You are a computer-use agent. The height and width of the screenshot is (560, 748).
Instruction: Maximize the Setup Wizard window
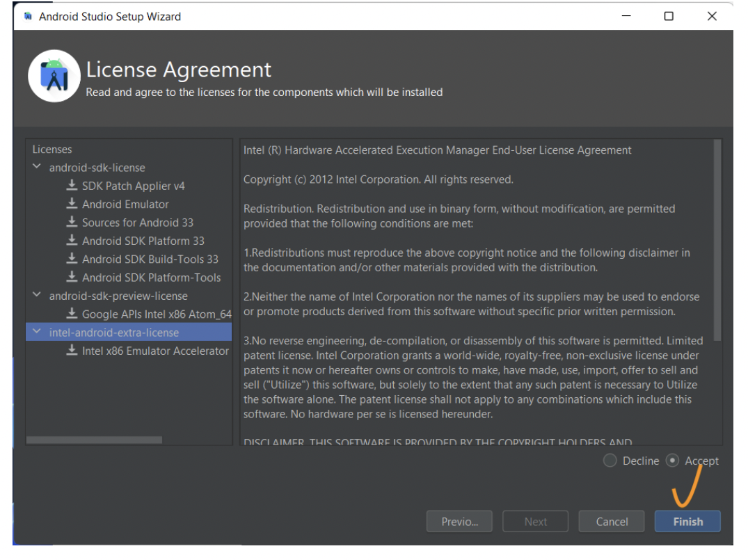(669, 16)
